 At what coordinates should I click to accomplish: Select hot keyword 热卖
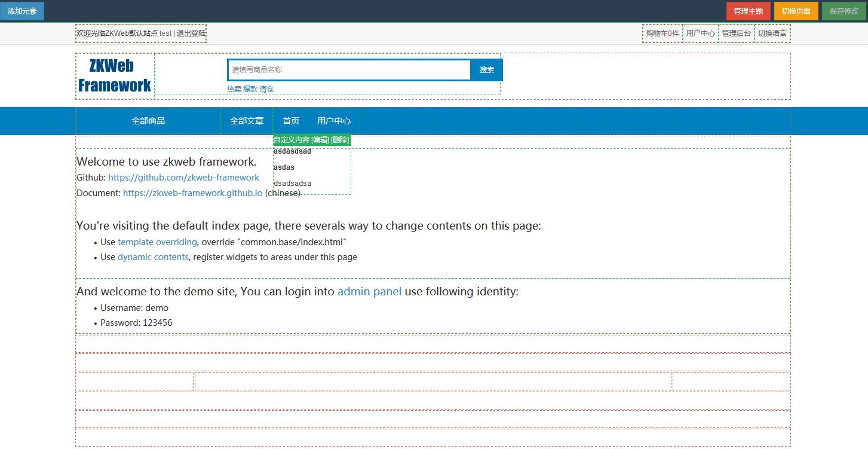tap(234, 89)
